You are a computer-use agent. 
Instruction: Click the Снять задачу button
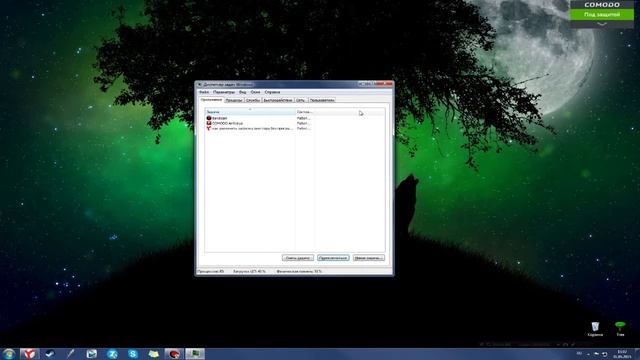click(298, 258)
